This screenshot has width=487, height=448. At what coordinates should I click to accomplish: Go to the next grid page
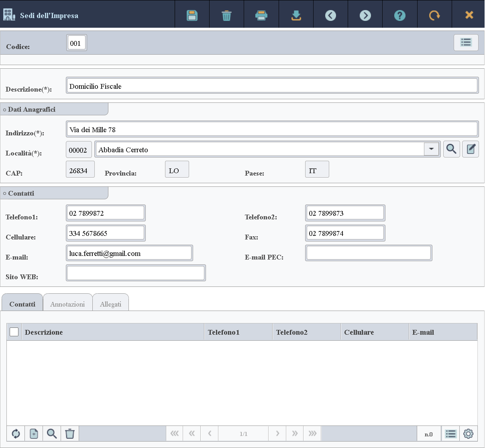tap(277, 434)
